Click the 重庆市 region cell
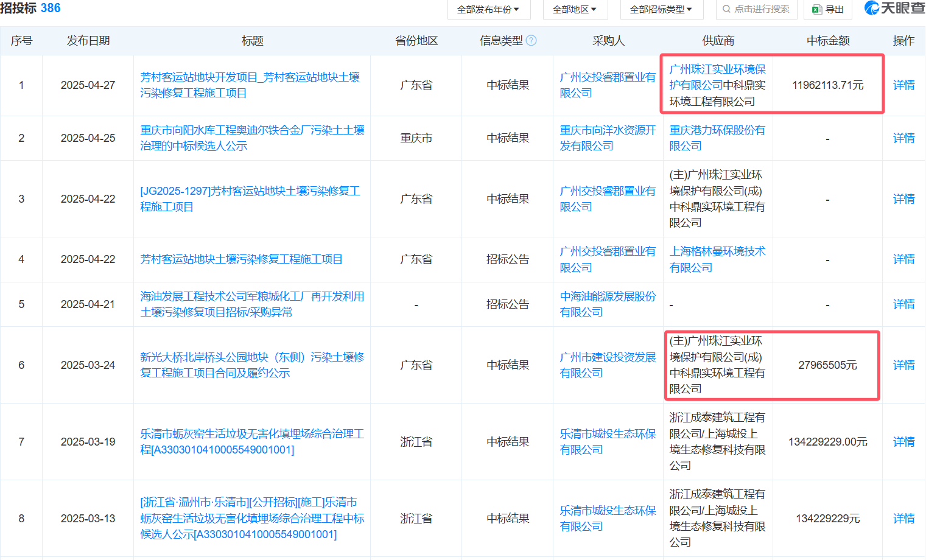 (416, 138)
